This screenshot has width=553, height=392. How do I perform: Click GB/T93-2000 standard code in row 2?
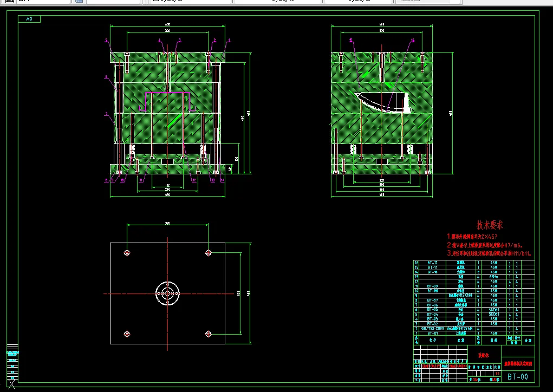pyautogui.click(x=432, y=329)
